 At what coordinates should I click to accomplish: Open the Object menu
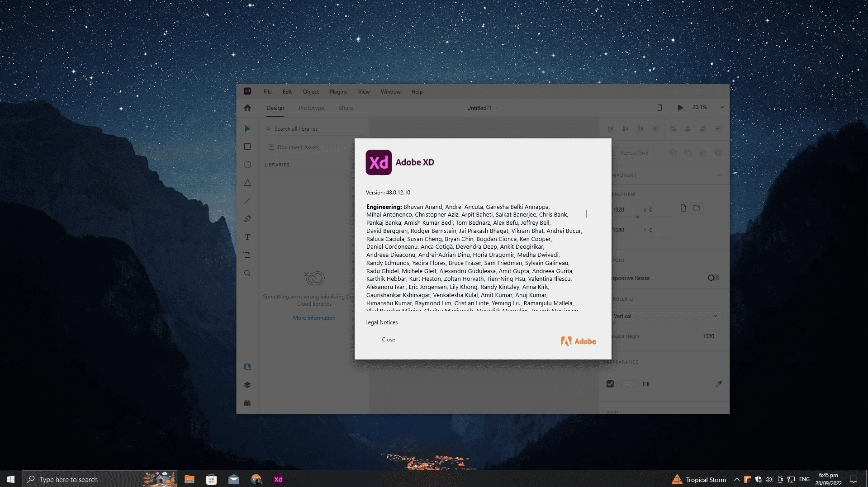coord(311,92)
